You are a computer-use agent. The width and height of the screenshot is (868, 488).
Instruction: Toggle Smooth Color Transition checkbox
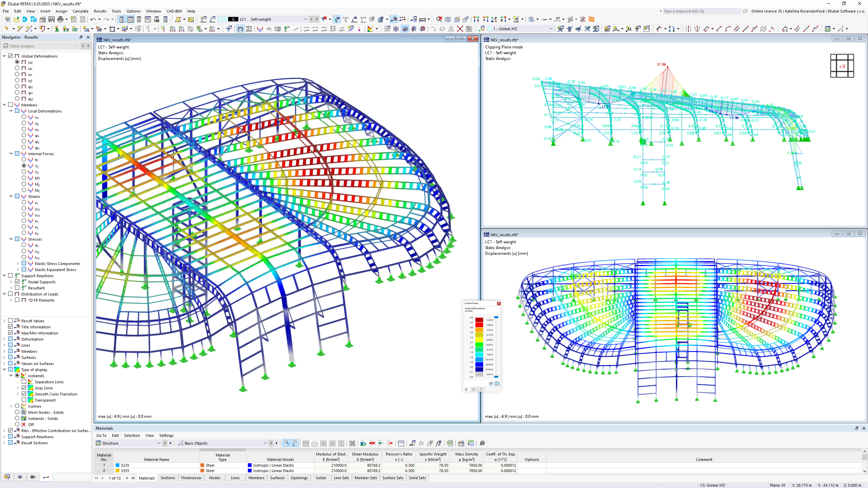pos(24,394)
